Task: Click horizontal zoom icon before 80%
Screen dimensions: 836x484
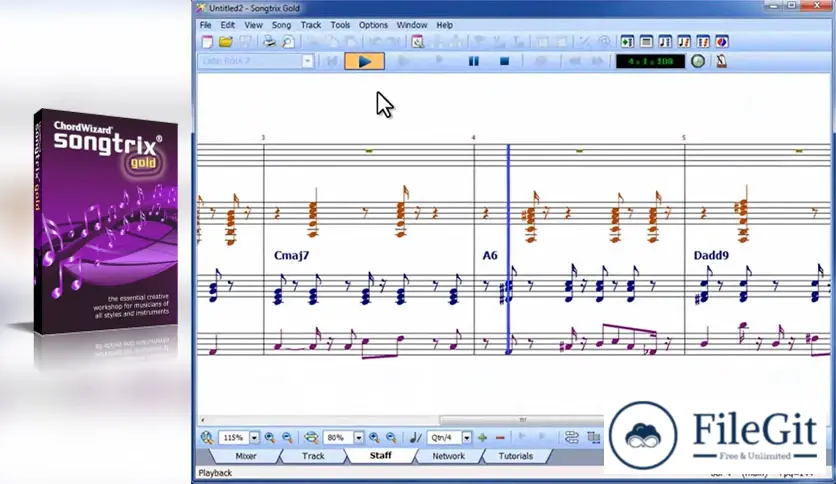Action: point(311,438)
